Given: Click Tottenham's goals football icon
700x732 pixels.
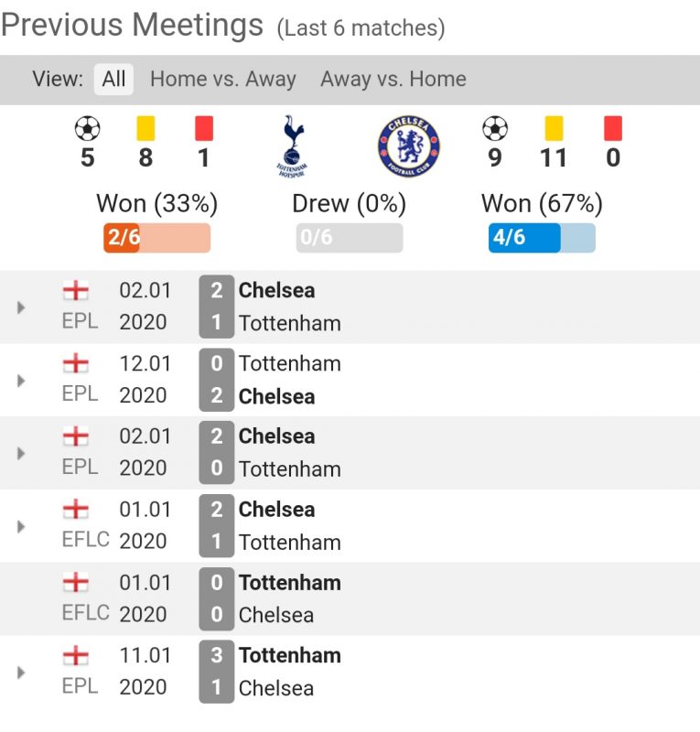Looking at the screenshot, I should point(87,128).
